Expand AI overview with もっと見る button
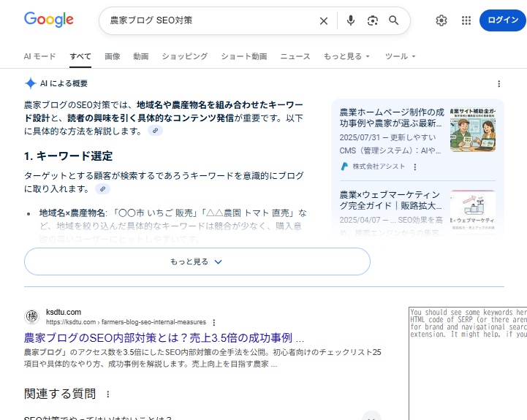The height and width of the screenshot is (420, 527). tap(197, 261)
